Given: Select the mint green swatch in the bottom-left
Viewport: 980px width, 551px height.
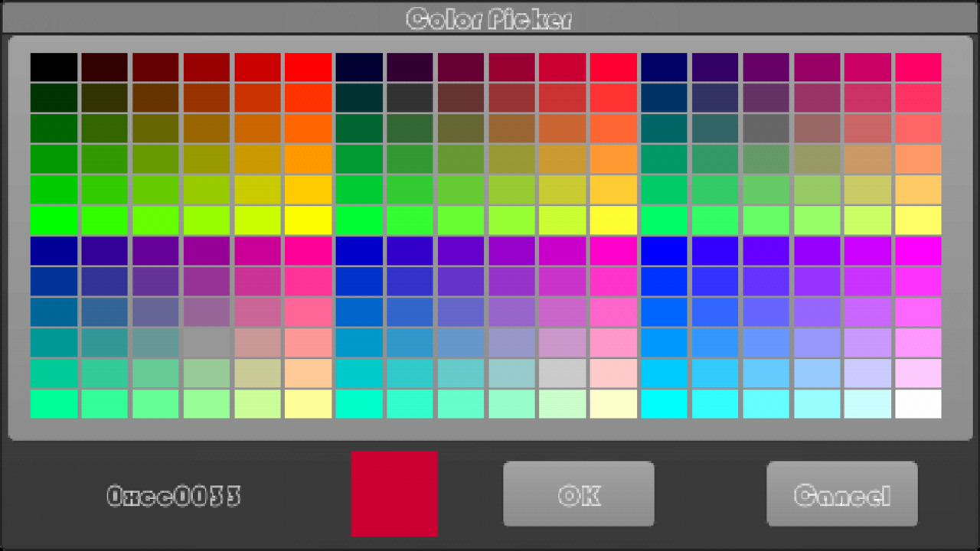Looking at the screenshot, I should 53,403.
